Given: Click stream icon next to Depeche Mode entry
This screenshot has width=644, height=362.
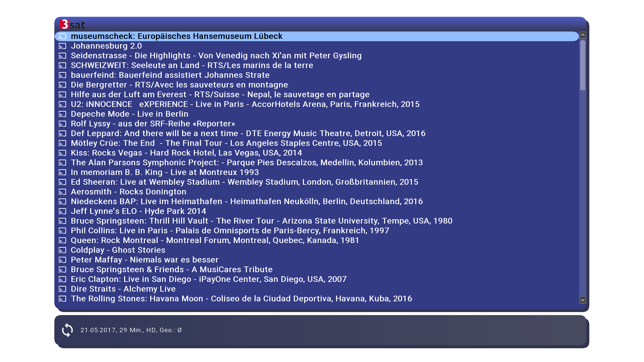Looking at the screenshot, I should click(x=62, y=114).
